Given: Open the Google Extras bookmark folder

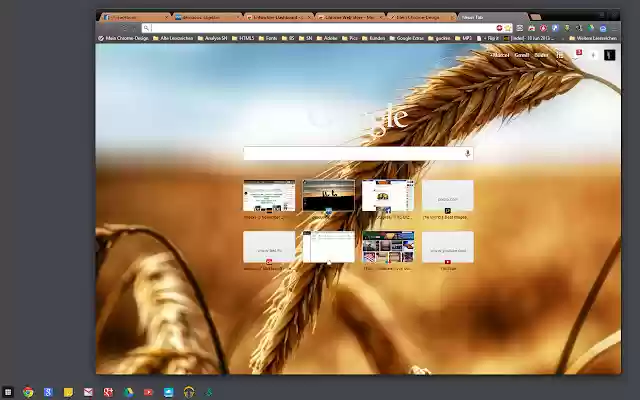Looking at the screenshot, I should tap(407, 38).
